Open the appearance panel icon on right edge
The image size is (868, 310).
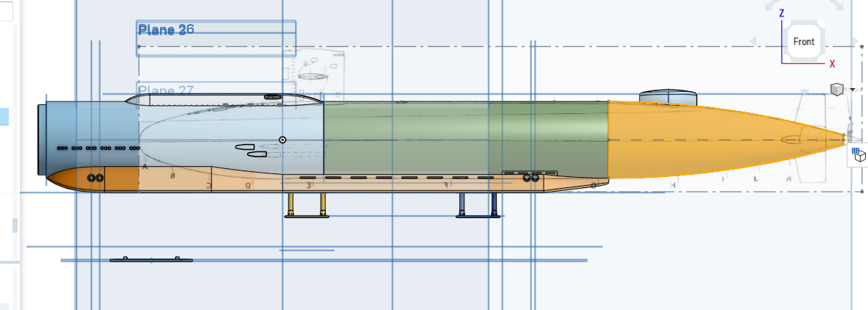tap(859, 155)
